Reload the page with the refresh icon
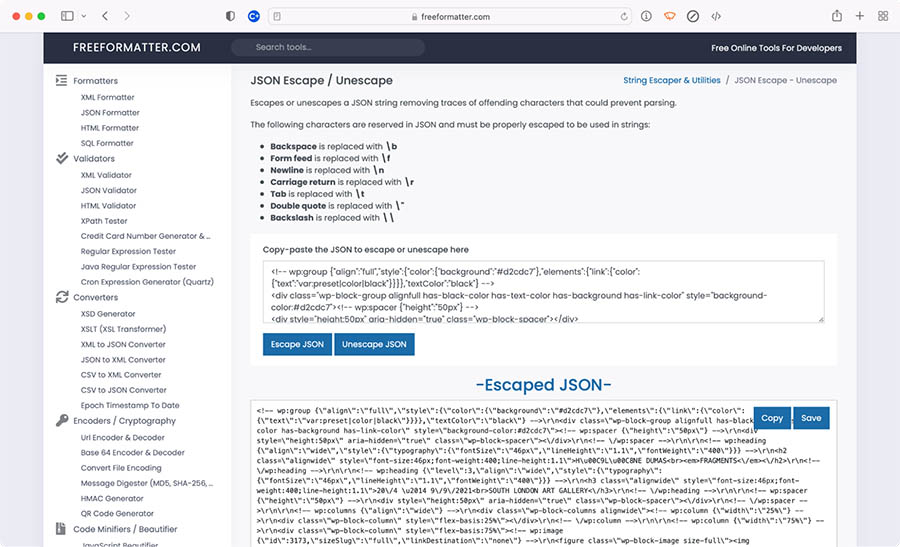The height and width of the screenshot is (547, 900). click(x=624, y=16)
